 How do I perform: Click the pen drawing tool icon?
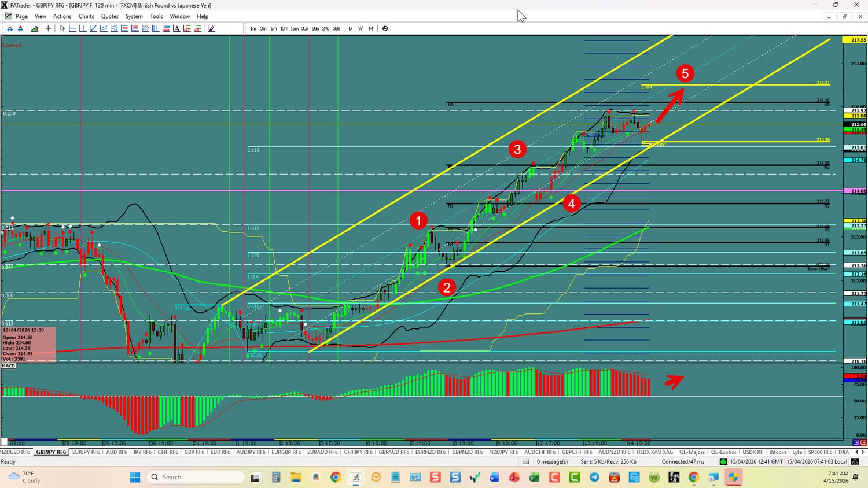[x=211, y=28]
